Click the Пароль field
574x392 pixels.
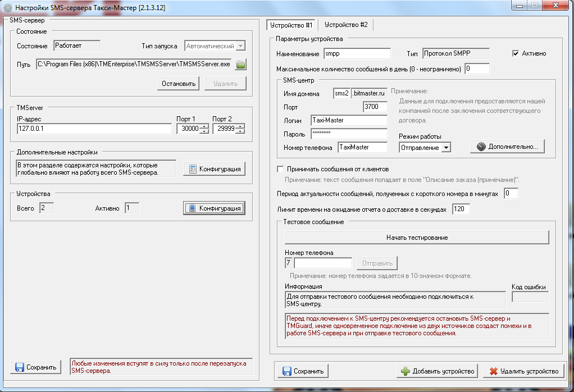point(349,134)
